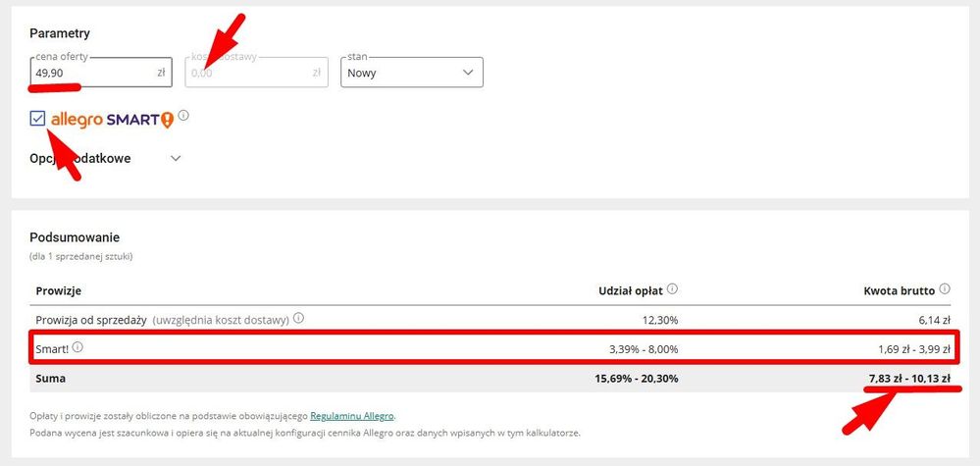Click the Udział opłat column header

point(631,290)
